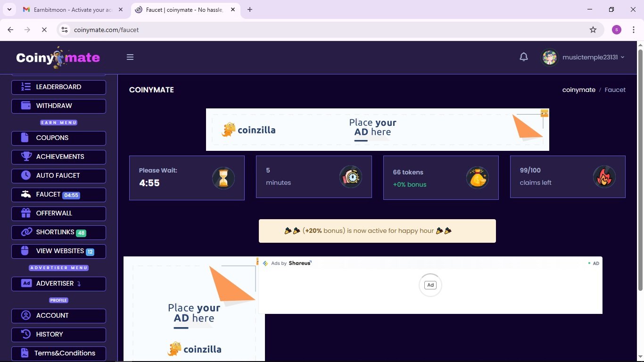Click the flame icon in claims left card
Image resolution: width=644 pixels, height=362 pixels.
[x=604, y=177]
